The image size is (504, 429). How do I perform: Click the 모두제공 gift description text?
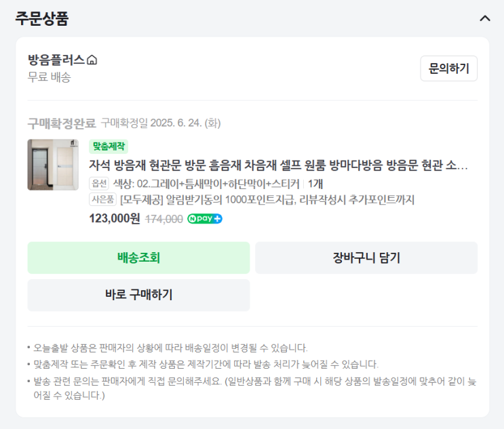(x=267, y=200)
